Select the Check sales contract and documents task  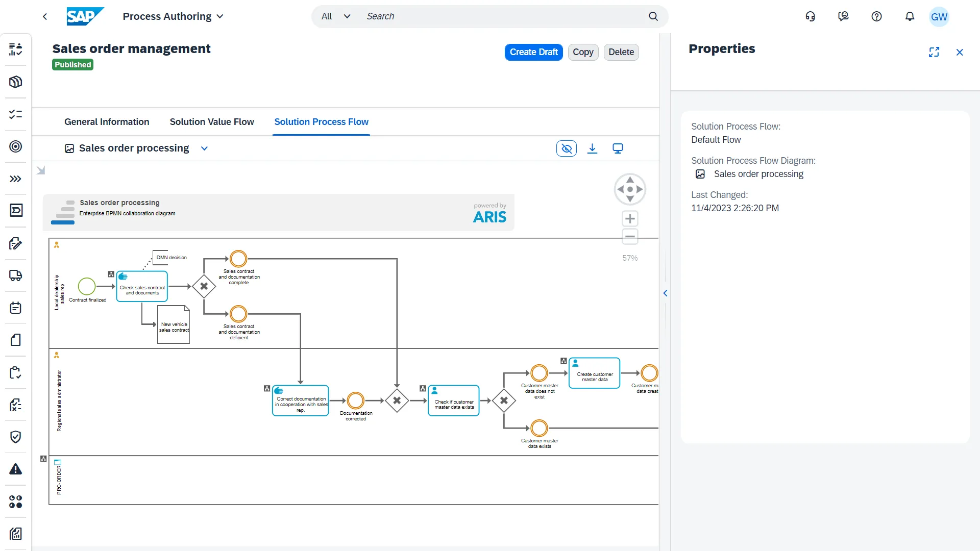pyautogui.click(x=142, y=287)
